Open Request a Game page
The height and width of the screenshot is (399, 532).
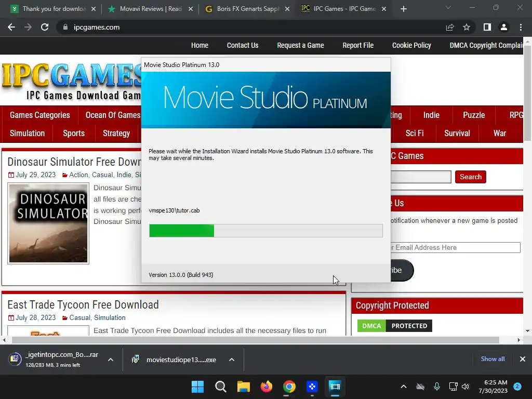tap(300, 46)
